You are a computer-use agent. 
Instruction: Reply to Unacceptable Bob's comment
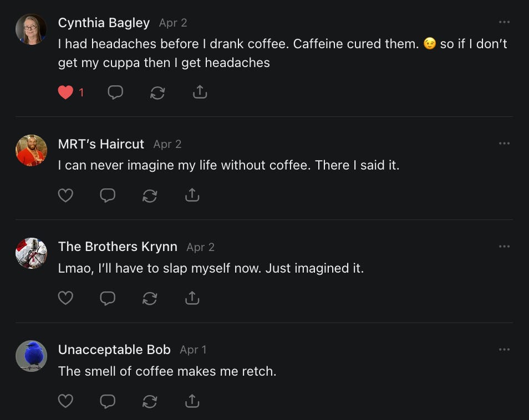[108, 401]
